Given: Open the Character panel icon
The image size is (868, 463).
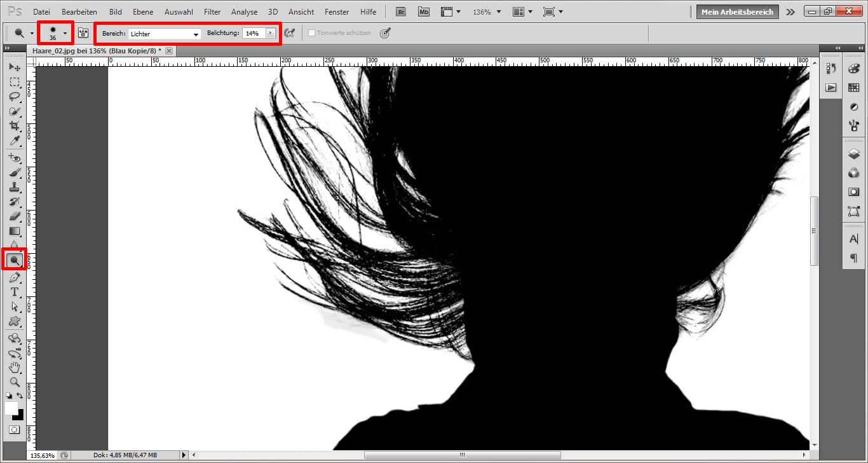Looking at the screenshot, I should click(853, 238).
